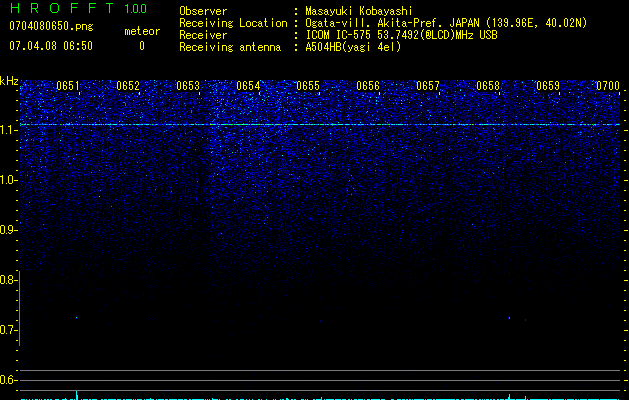This screenshot has width=629, height=400.
Task: Click the 1.1 kHz axis label
Action: (x=8, y=130)
